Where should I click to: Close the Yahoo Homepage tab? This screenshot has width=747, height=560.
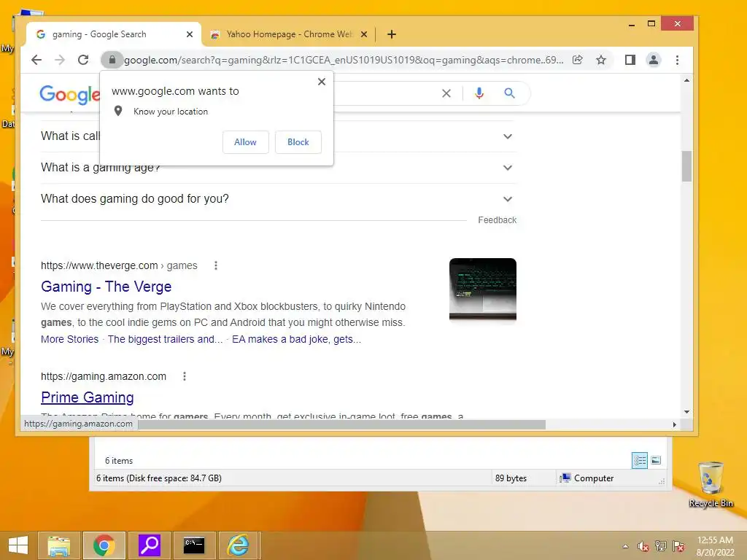tap(364, 34)
